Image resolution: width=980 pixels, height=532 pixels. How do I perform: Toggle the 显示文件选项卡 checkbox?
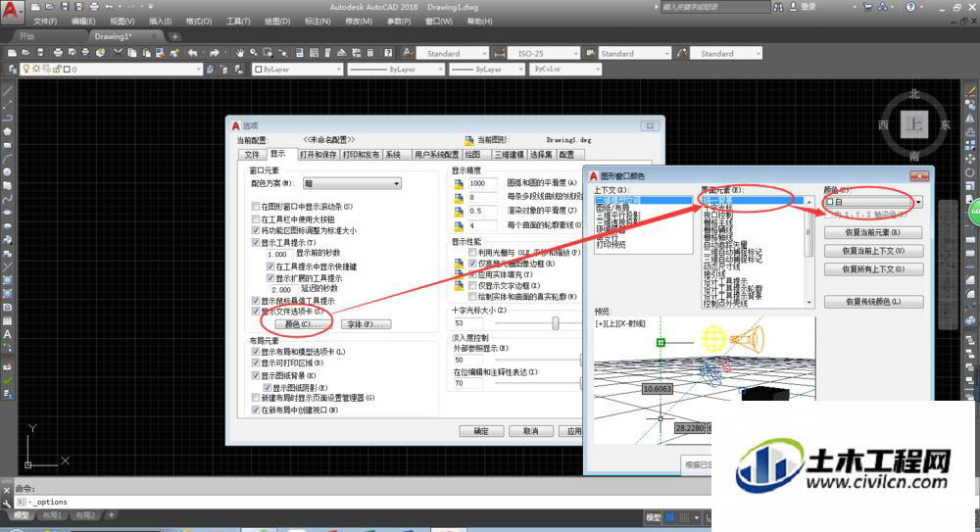click(256, 311)
